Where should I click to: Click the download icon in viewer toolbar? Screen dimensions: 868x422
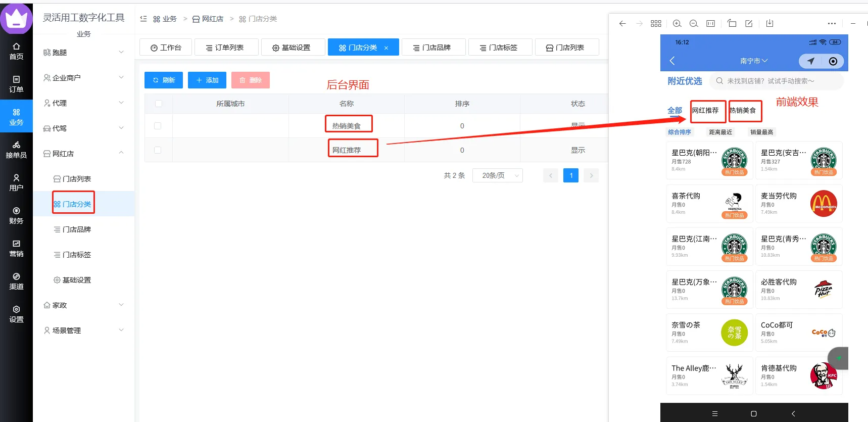pyautogui.click(x=769, y=24)
